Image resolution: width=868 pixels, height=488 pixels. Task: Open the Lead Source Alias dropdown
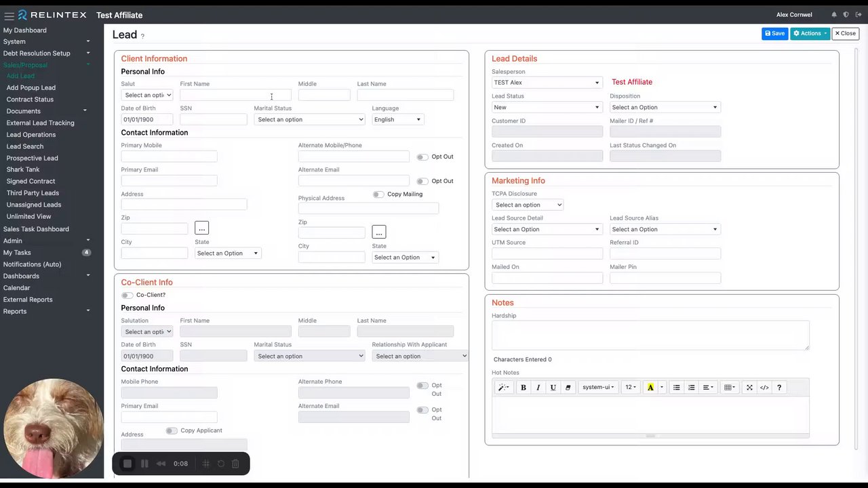click(665, 229)
